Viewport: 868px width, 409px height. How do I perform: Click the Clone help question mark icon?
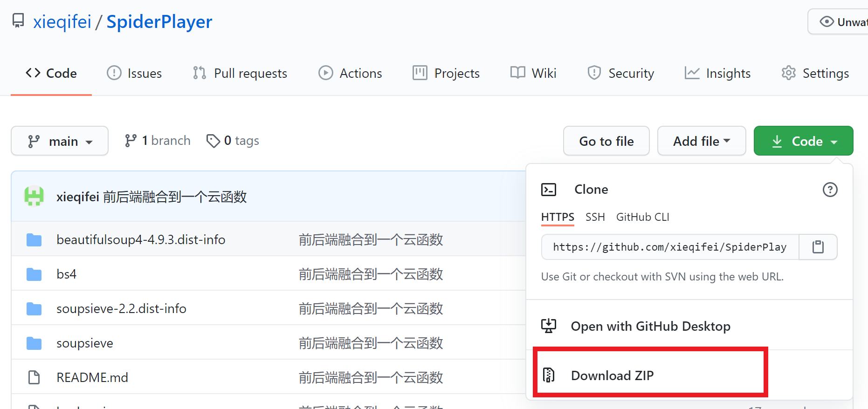tap(830, 190)
